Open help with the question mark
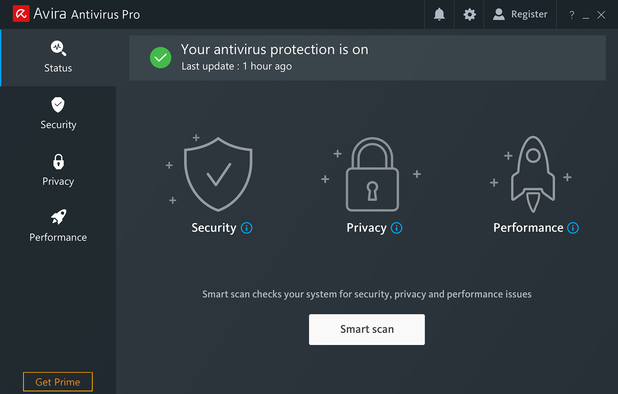The image size is (618, 394). click(571, 15)
